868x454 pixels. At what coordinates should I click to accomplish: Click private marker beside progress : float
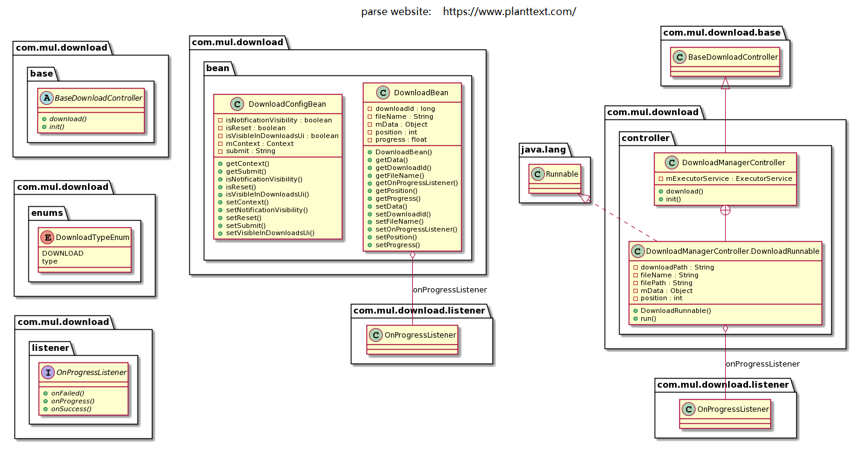[370, 140]
